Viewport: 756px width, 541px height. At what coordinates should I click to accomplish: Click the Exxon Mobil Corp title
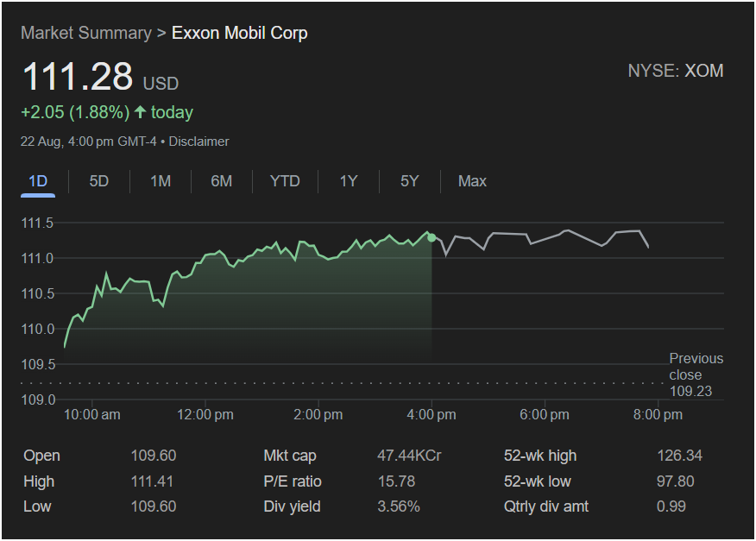(239, 33)
